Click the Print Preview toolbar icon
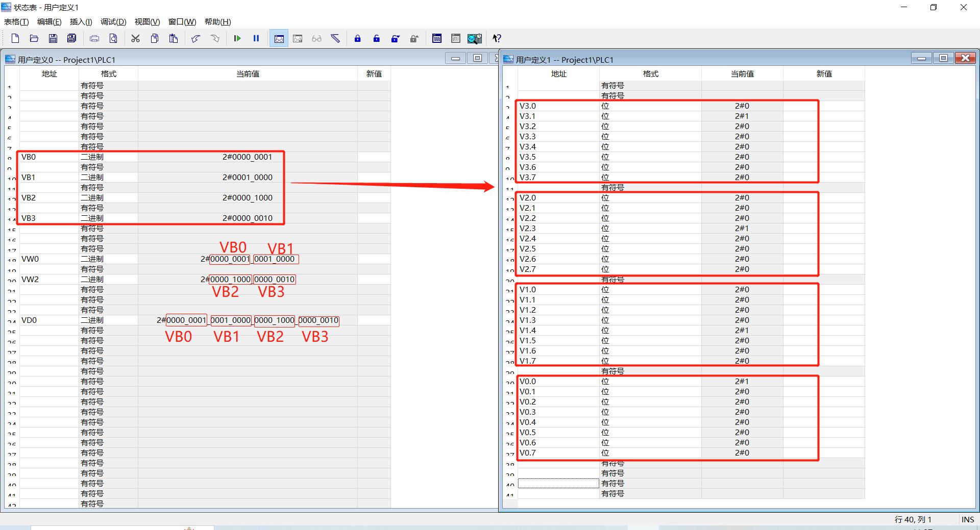The height and width of the screenshot is (530, 980). (113, 38)
